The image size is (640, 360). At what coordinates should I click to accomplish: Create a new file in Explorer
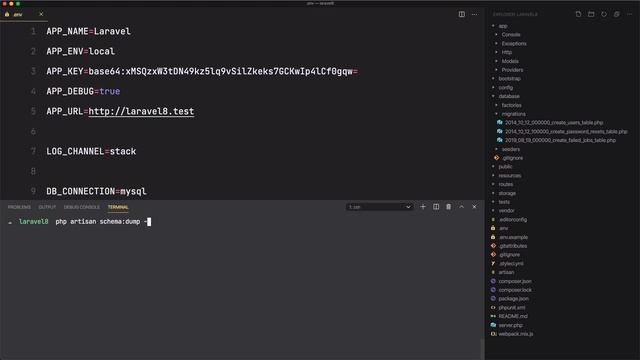click(578, 14)
